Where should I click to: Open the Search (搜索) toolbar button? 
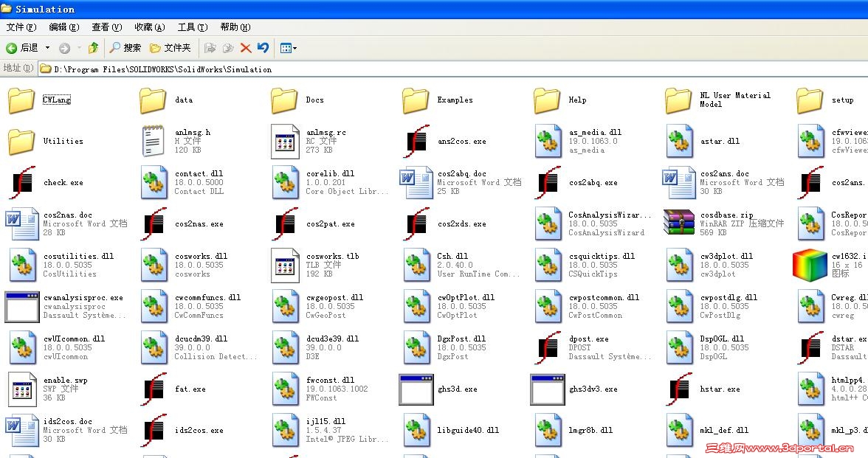pyautogui.click(x=125, y=48)
